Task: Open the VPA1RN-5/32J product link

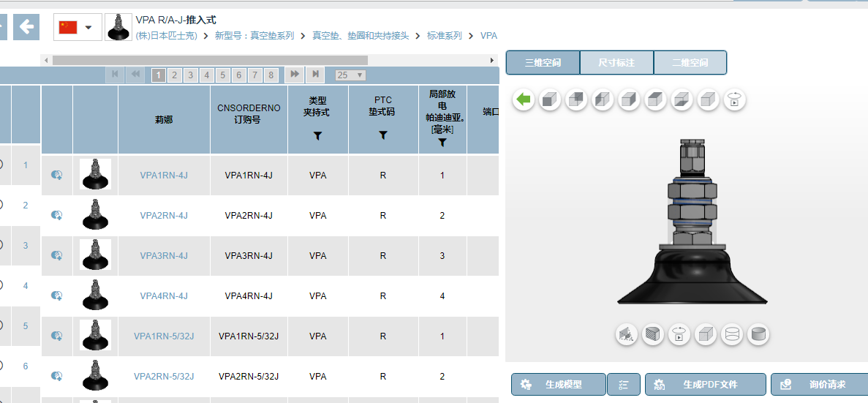Action: 164,336
